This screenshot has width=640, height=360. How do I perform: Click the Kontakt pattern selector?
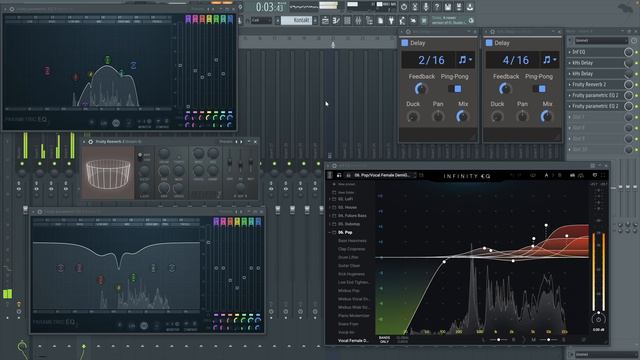point(296,20)
